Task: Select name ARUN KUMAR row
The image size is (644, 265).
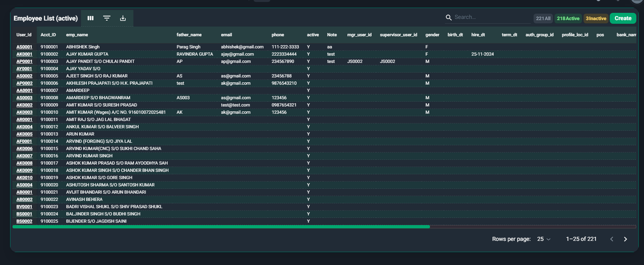Action: 80,134
